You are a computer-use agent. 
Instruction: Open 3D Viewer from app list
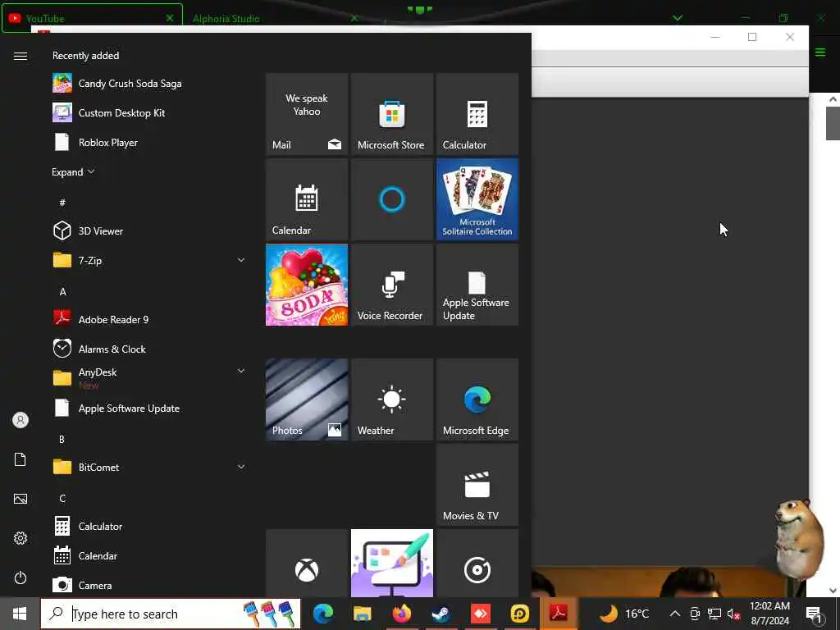[149, 231]
